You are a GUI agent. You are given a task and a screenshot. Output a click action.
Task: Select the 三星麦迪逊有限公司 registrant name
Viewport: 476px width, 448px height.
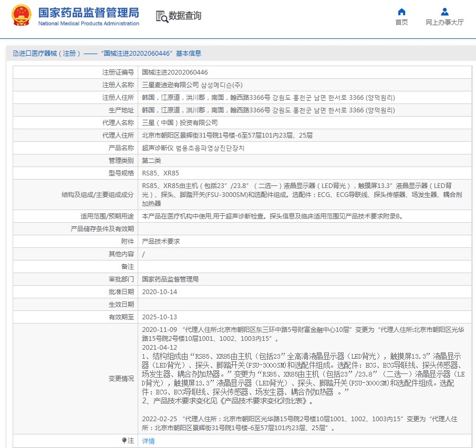coord(170,85)
